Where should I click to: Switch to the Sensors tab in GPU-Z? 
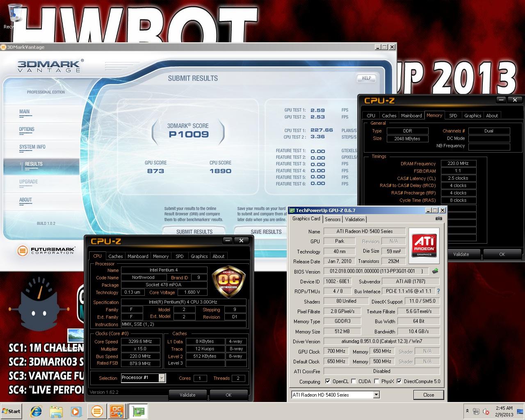(333, 219)
